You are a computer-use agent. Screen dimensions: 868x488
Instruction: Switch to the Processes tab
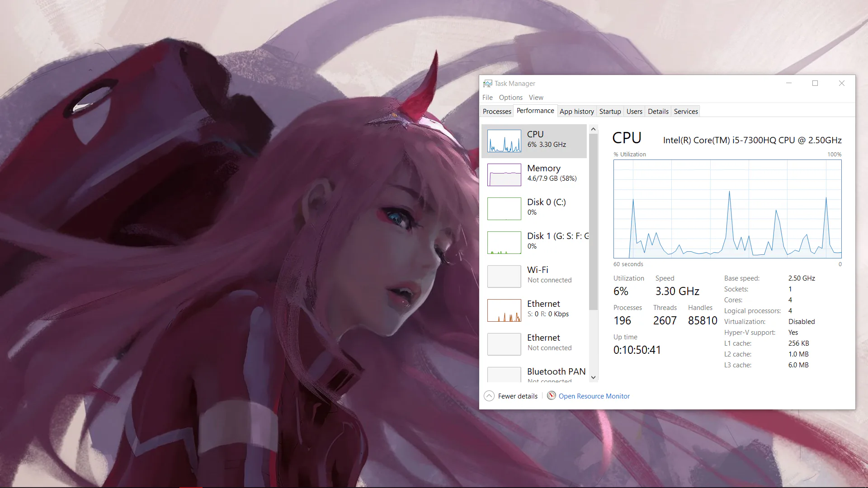coord(497,112)
